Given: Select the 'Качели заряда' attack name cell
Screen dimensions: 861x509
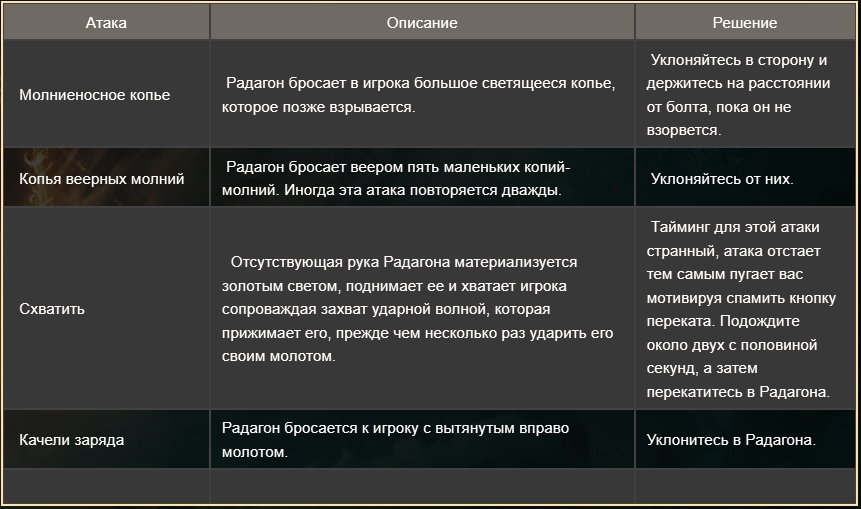Looking at the screenshot, I should tap(72, 439).
